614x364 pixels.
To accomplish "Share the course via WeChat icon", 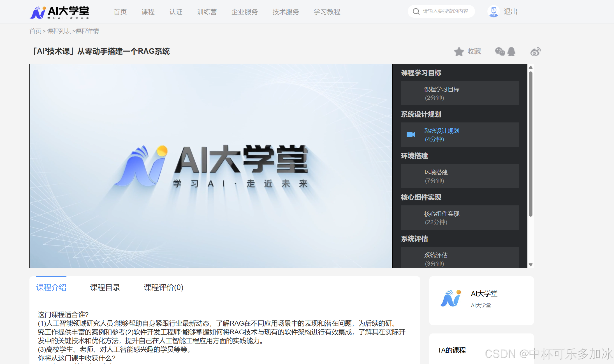I will [499, 52].
